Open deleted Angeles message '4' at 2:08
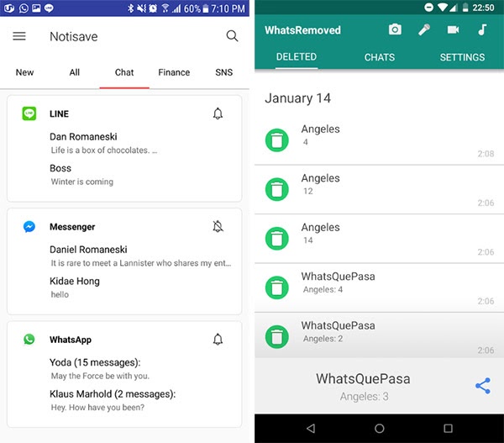The image size is (504, 443). [x=380, y=140]
